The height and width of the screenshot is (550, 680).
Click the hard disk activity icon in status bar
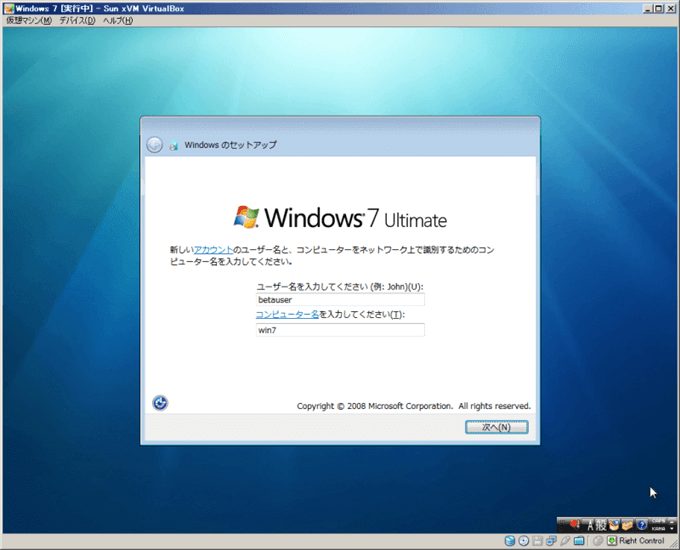[x=510, y=541]
